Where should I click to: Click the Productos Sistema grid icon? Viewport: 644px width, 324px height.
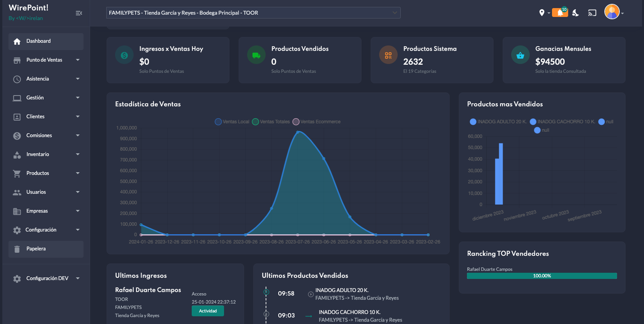click(x=388, y=55)
